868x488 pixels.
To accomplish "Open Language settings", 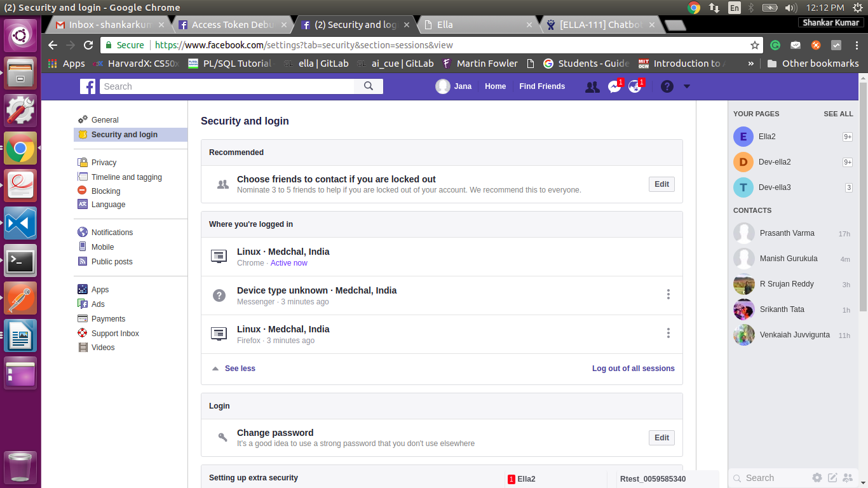I will click(x=108, y=205).
